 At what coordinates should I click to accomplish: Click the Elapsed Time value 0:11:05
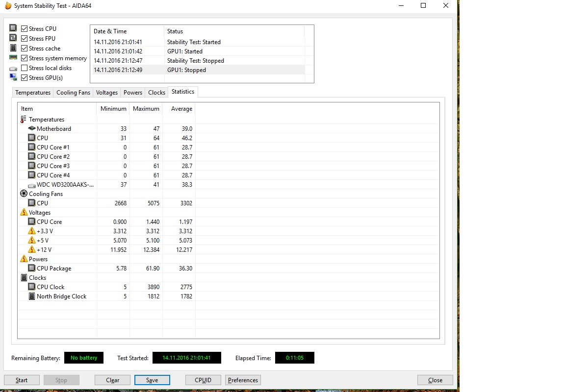[294, 358]
